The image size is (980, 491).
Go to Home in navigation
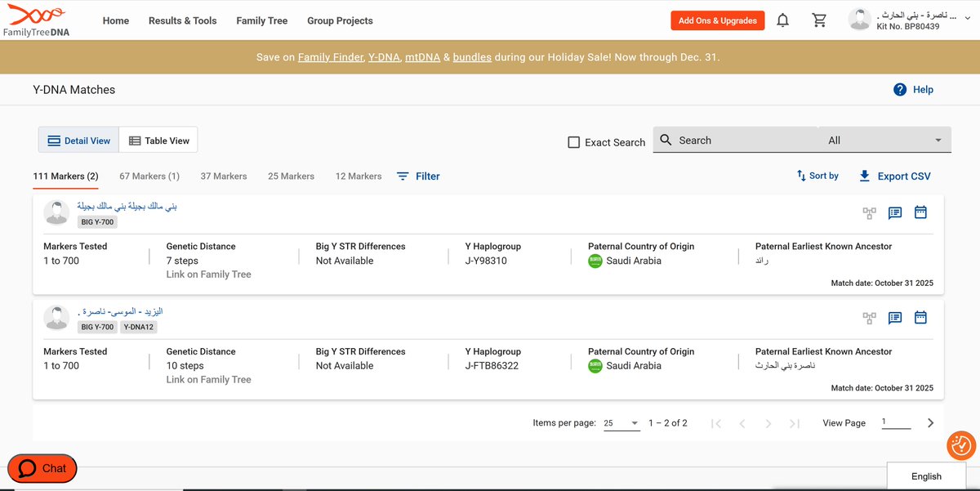(116, 20)
